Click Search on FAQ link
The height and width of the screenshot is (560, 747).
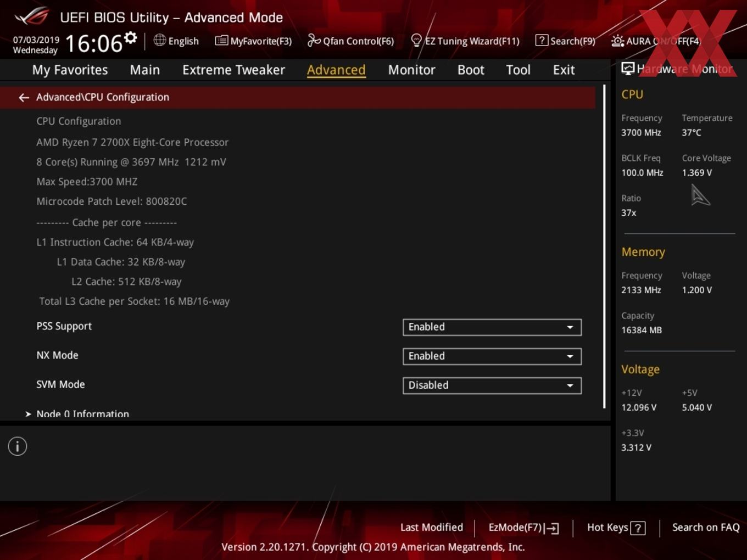click(x=706, y=528)
